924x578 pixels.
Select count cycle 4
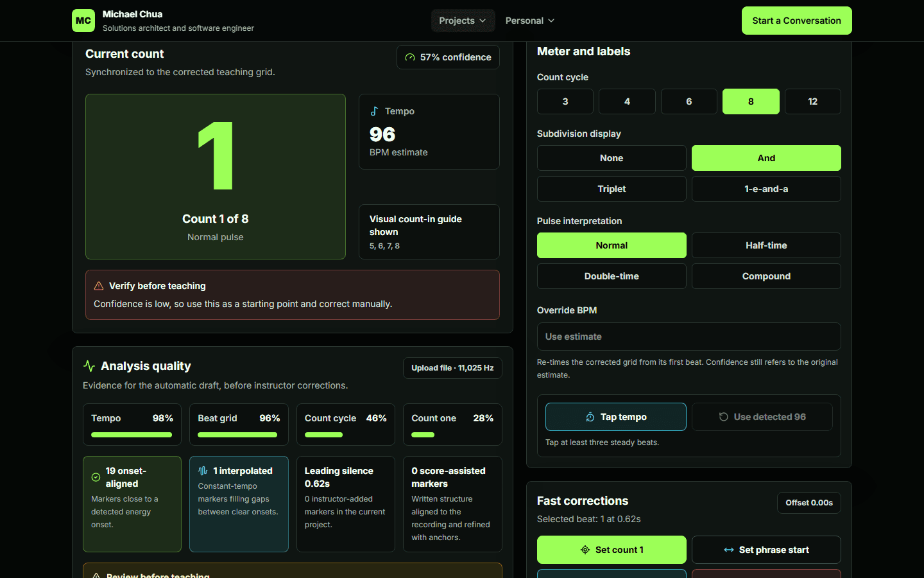pos(627,101)
